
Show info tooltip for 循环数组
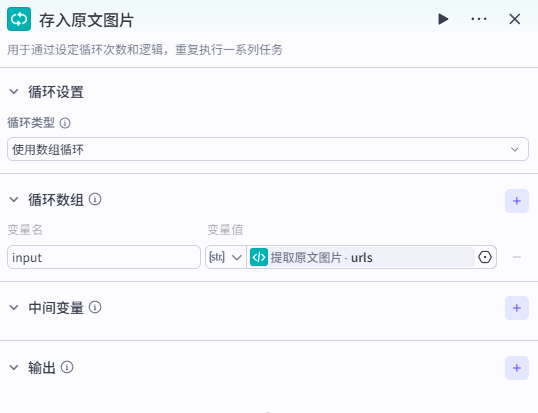coord(95,199)
